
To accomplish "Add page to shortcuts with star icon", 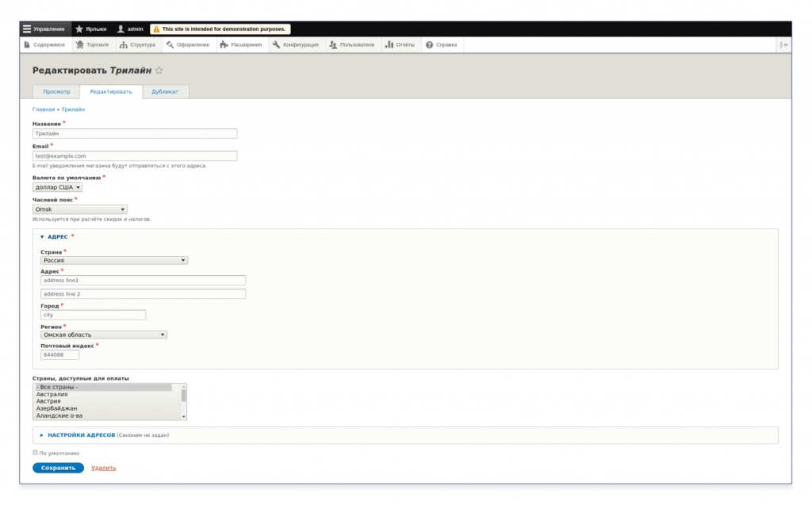I will pyautogui.click(x=159, y=71).
